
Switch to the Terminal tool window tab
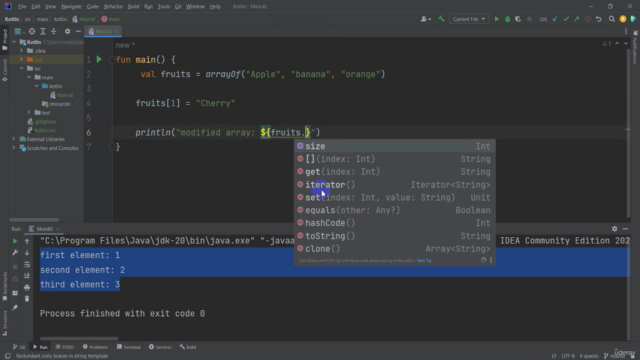[129, 347]
